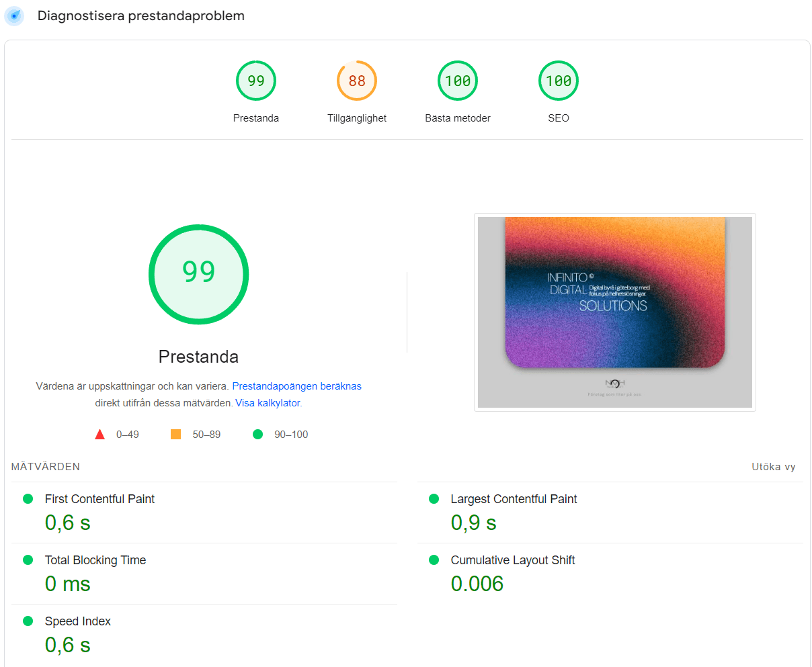This screenshot has width=812, height=667.
Task: Click the orange square 50–89 legend icon
Action: coord(176,435)
